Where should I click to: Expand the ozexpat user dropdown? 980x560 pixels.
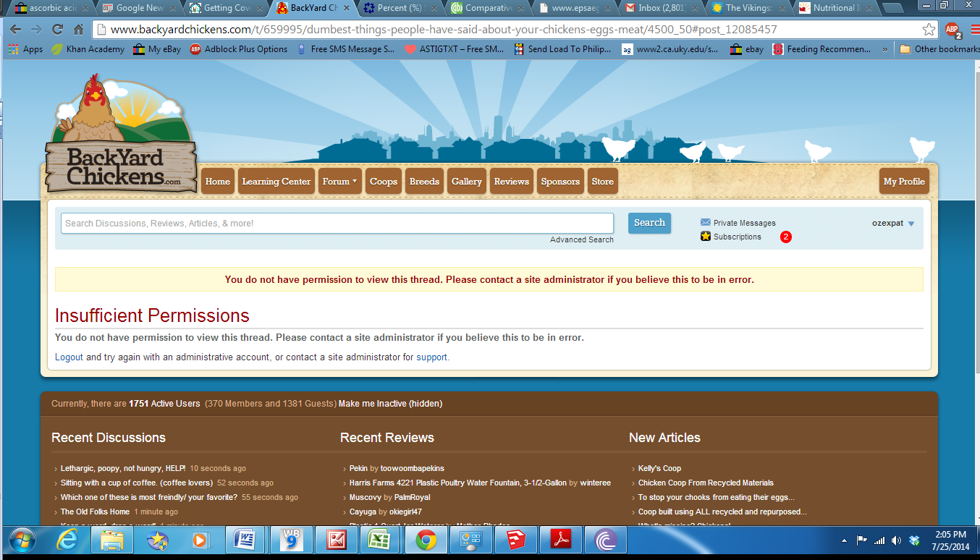911,224
